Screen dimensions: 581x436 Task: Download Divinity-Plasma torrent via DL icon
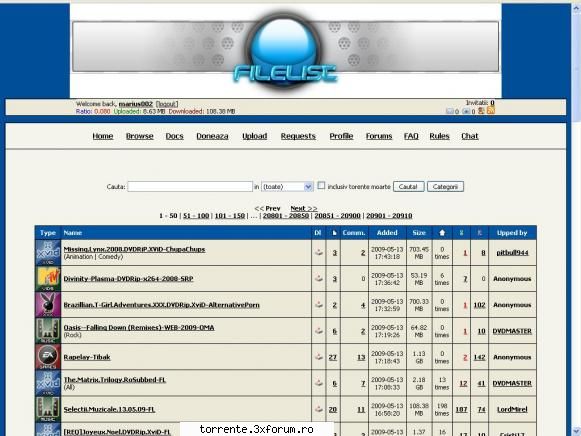pos(319,278)
